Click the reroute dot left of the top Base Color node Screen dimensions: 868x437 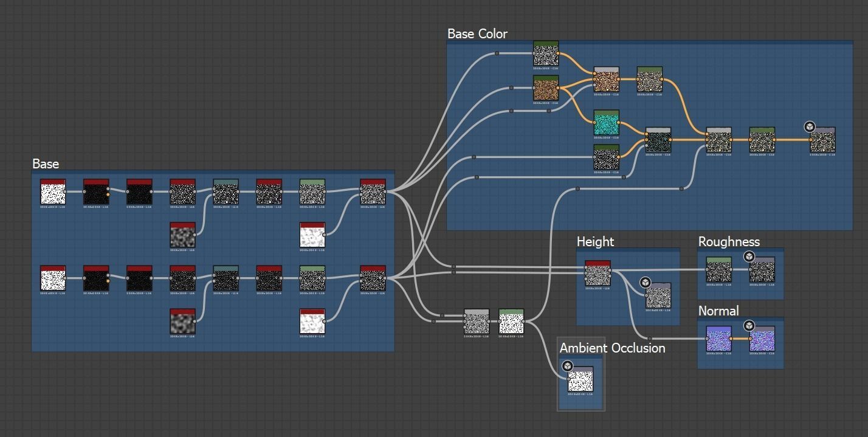497,53
